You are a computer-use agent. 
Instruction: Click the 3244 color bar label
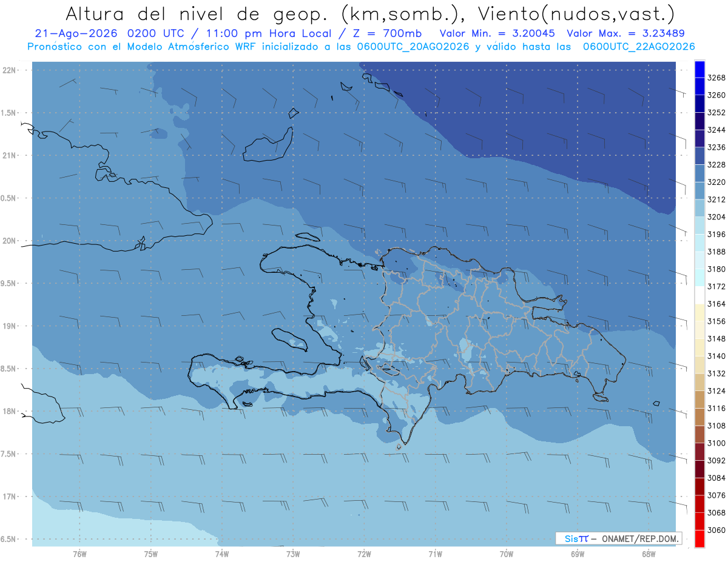(x=716, y=130)
